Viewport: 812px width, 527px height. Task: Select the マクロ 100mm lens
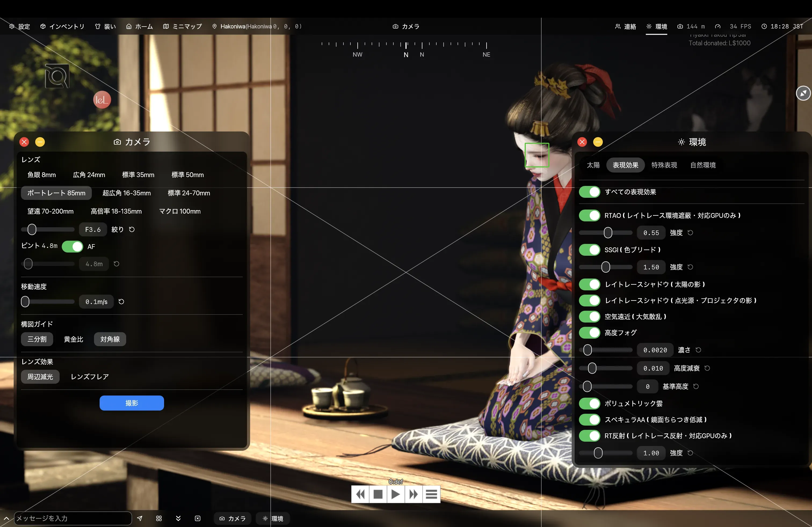click(x=180, y=211)
